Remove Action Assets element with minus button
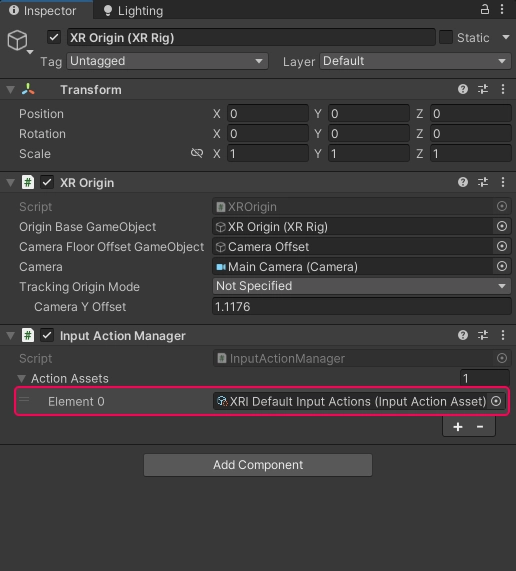516x571 pixels. coord(480,426)
